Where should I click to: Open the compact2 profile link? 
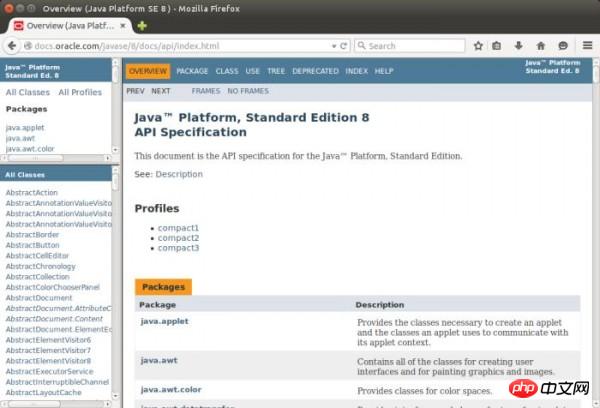click(178, 238)
